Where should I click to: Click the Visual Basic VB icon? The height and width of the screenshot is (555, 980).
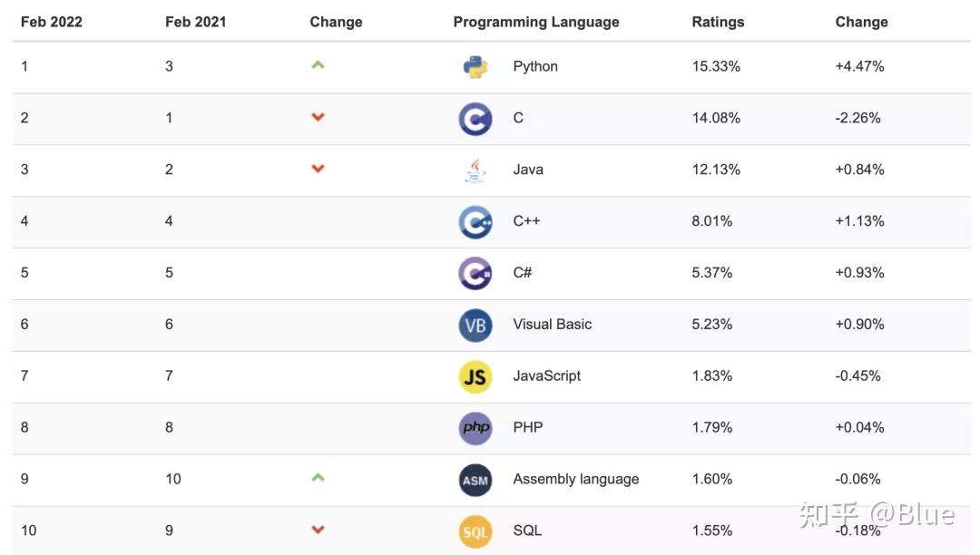475,325
